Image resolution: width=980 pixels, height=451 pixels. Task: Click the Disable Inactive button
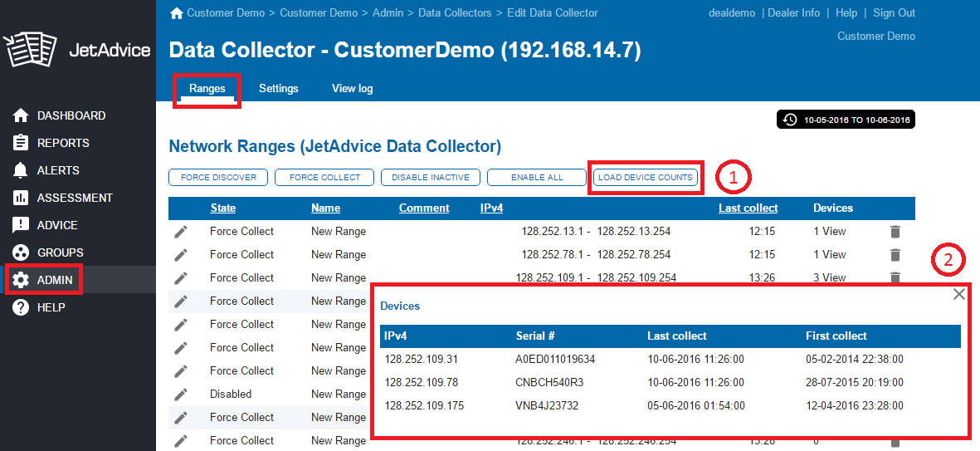click(x=430, y=177)
